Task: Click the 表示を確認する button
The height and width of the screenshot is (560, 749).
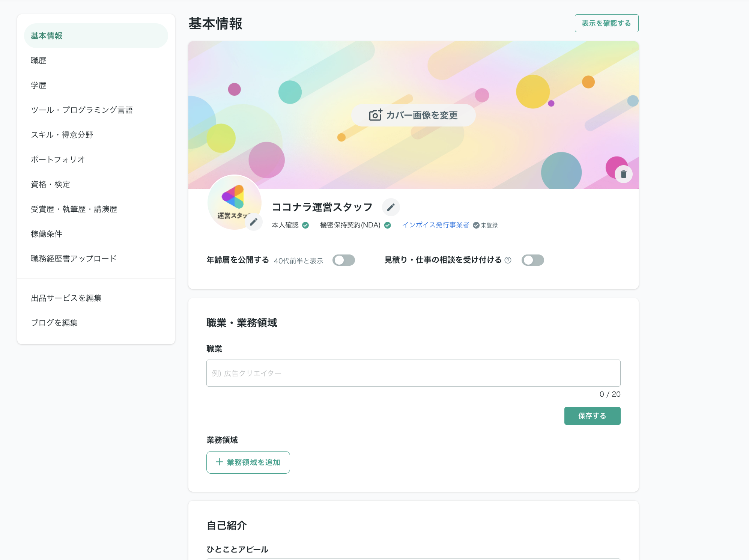Action: pyautogui.click(x=606, y=23)
